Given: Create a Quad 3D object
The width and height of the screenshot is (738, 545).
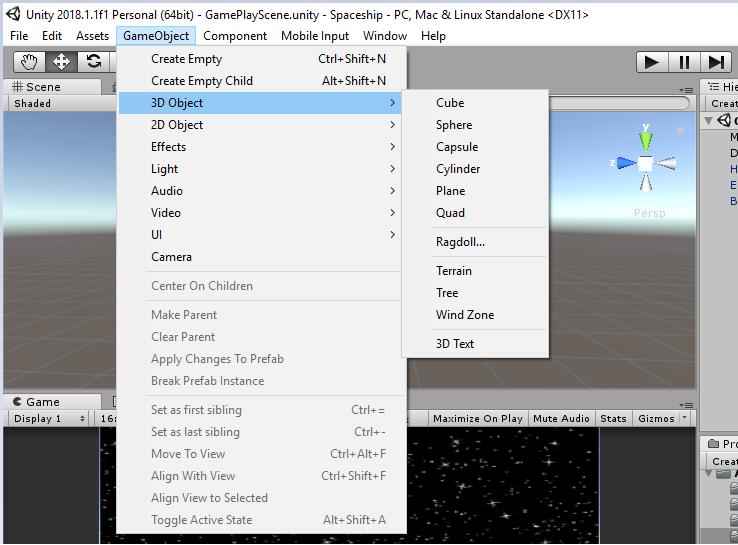Looking at the screenshot, I should 475,213.
